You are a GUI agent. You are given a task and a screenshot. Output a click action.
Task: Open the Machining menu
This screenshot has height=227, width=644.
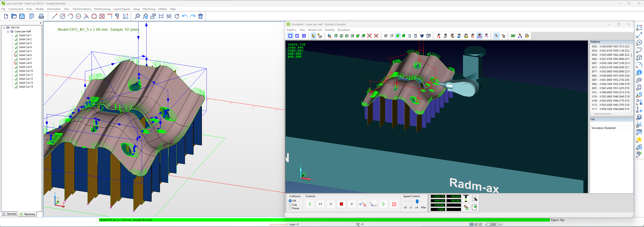149,9
